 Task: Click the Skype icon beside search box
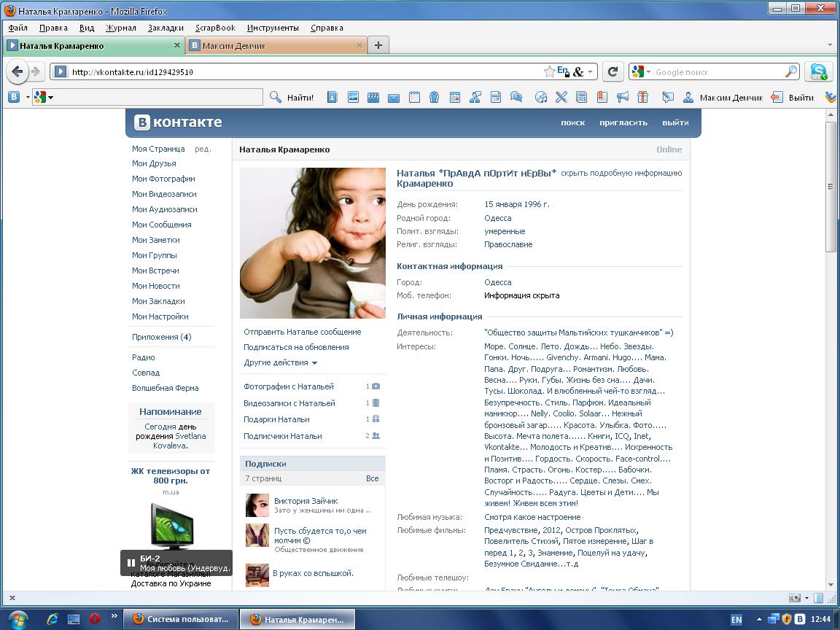tap(819, 71)
